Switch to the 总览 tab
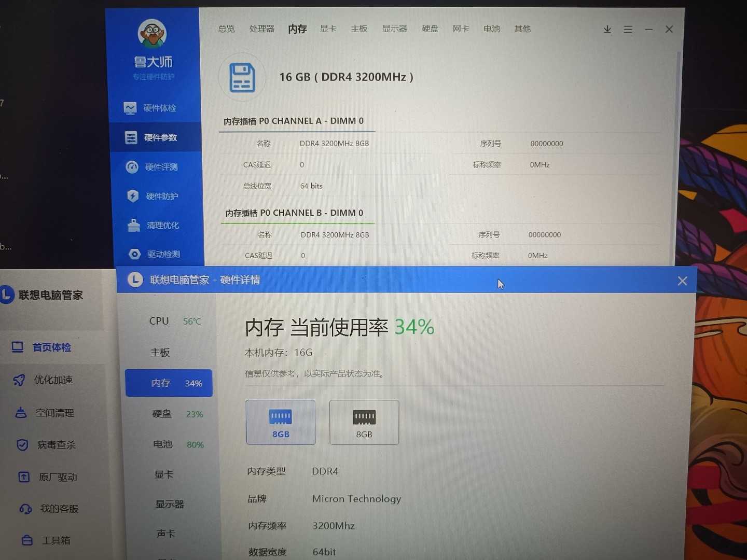Image resolution: width=747 pixels, height=560 pixels. tap(227, 29)
